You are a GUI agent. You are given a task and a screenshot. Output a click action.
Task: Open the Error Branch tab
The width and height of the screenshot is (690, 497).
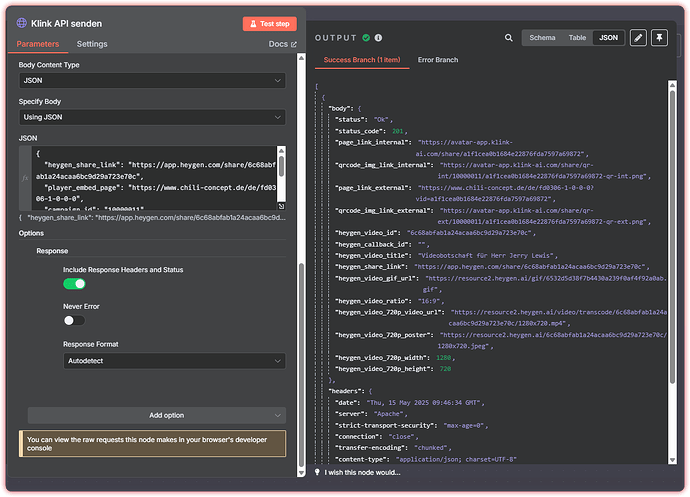[x=438, y=60]
